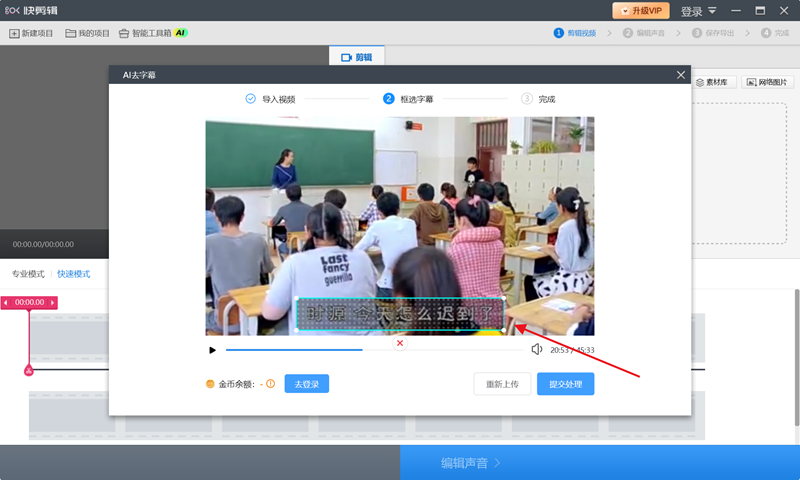The height and width of the screenshot is (480, 800).
Task: Click the 升级VIP upgrade button
Action: [x=641, y=11]
